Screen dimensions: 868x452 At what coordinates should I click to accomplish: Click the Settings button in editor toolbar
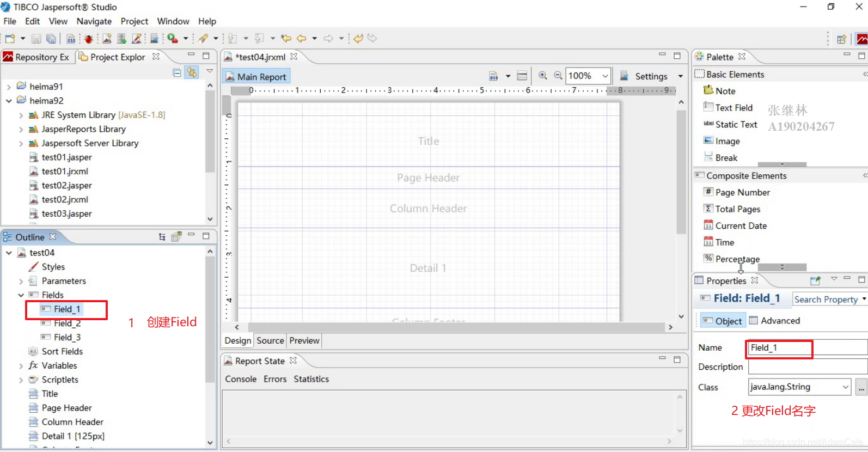(x=644, y=76)
